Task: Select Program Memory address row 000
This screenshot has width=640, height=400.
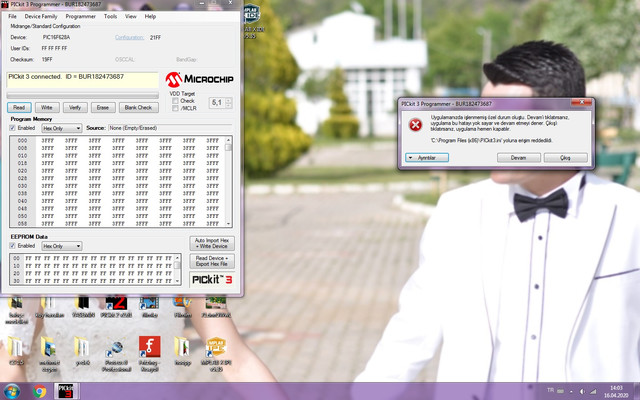Action: pos(22,140)
